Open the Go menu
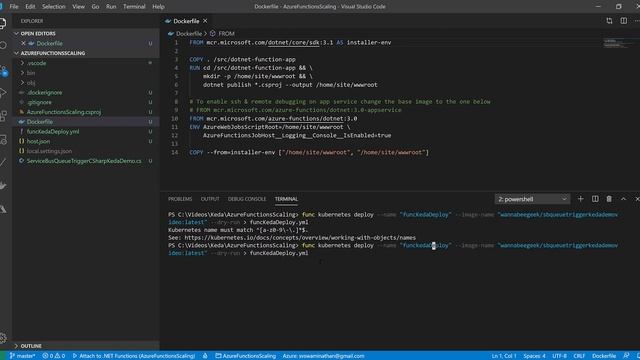Screen dimensions: 640x360 pos(95,7)
